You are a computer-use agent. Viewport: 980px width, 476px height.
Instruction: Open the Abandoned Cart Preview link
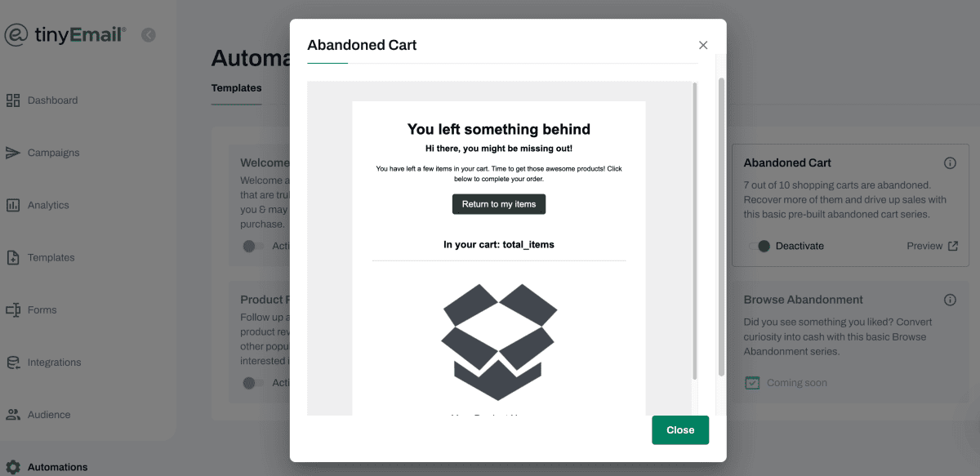pyautogui.click(x=932, y=246)
